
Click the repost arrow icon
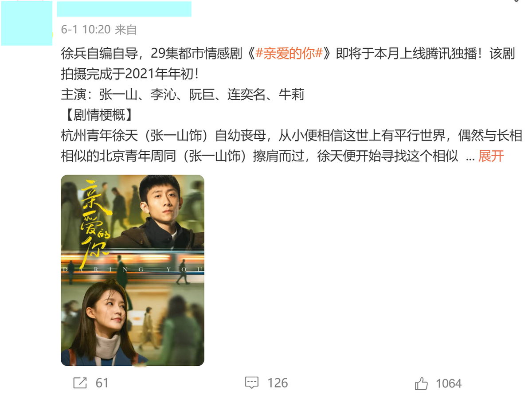80,383
